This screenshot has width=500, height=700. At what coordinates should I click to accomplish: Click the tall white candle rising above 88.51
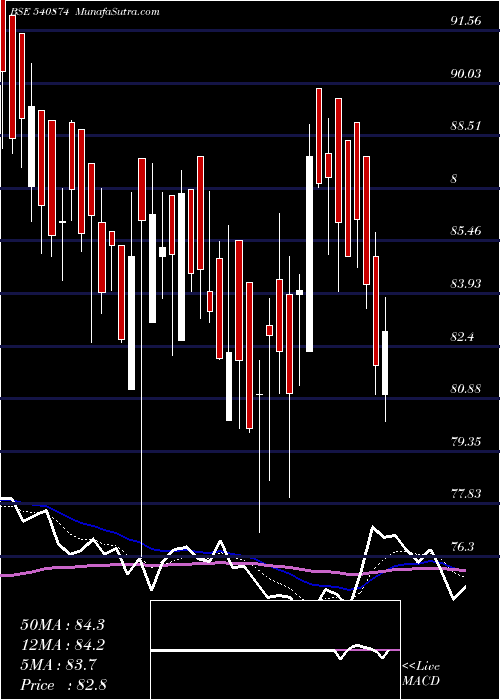[x=309, y=254]
